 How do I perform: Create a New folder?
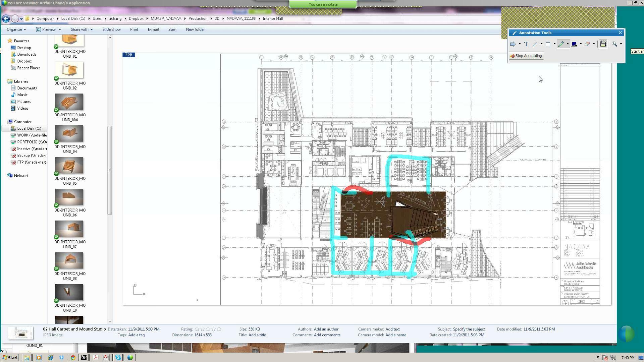click(x=195, y=29)
